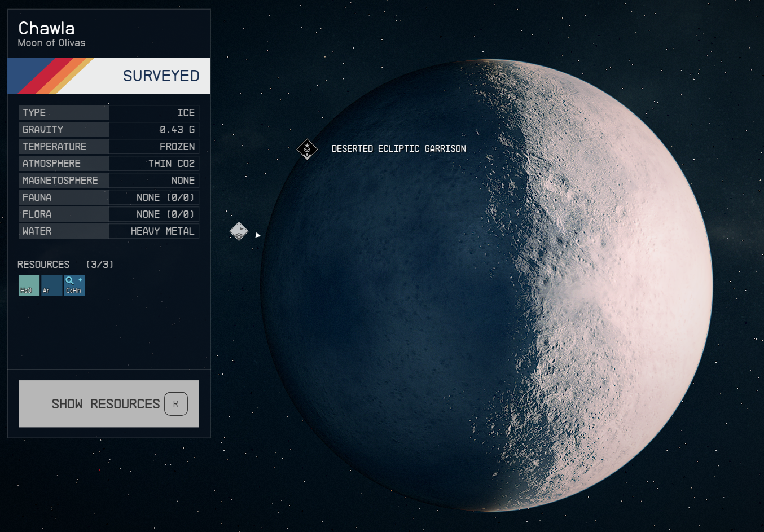Click the Chawla moon globe
The width and height of the screenshot is (764, 532).
pyautogui.click(x=486, y=285)
